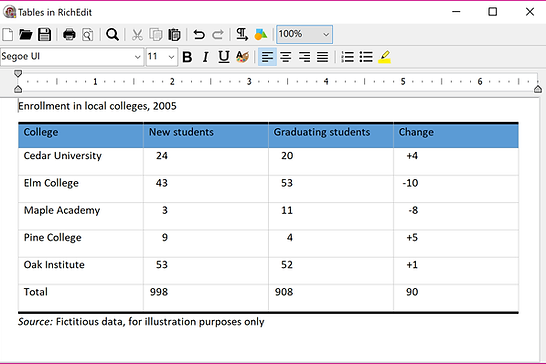Image resolution: width=546 pixels, height=364 pixels.
Task: Click the 'Pine College' cell
Action: (x=81, y=243)
